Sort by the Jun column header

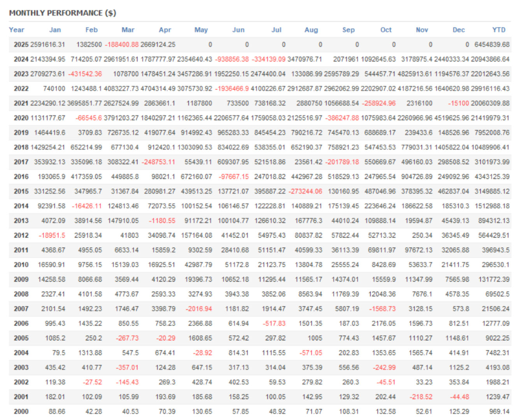coord(239,30)
